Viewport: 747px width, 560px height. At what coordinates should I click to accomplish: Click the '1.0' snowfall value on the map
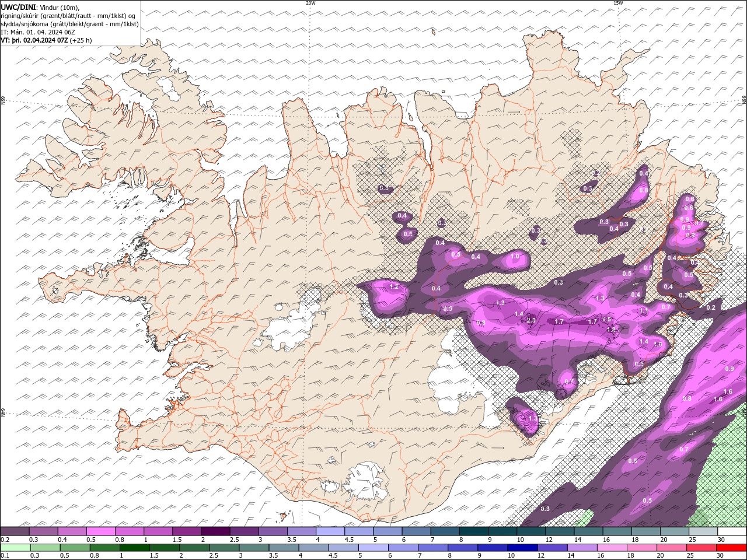(515, 256)
